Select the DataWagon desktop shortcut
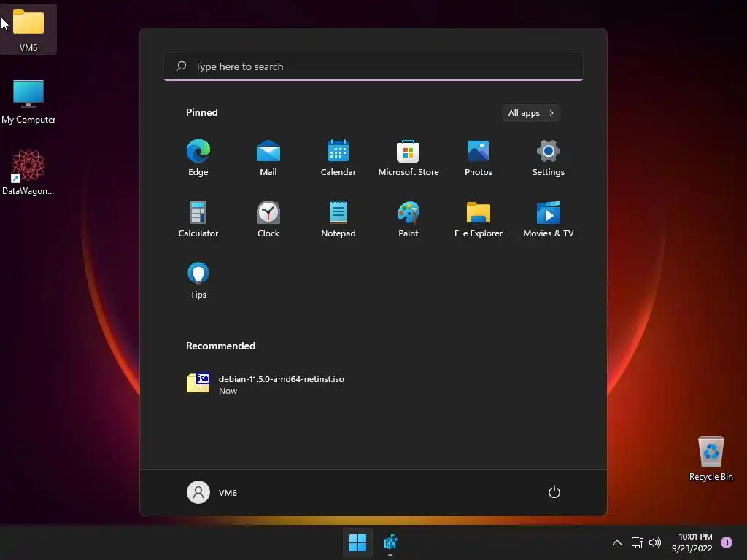Image resolution: width=747 pixels, height=560 pixels. [x=28, y=172]
